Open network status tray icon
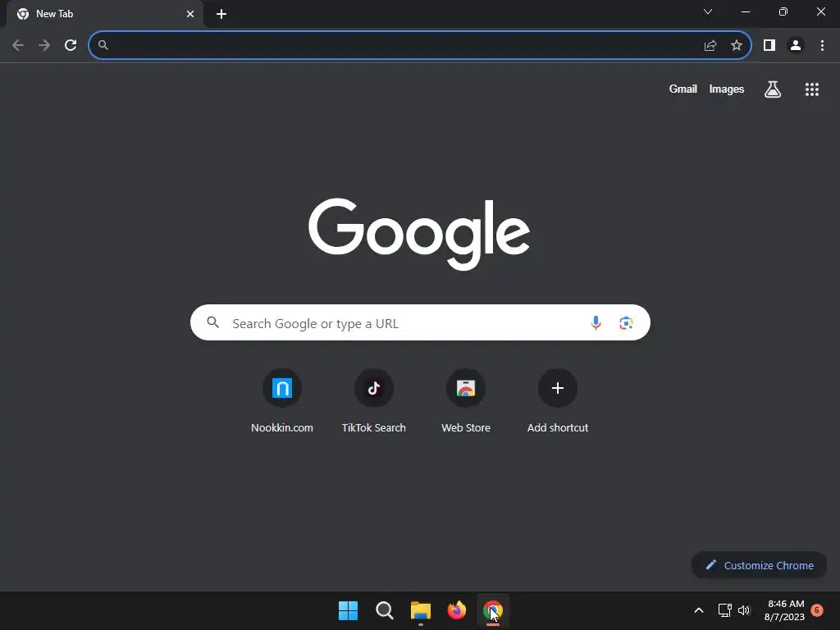This screenshot has height=630, width=840. click(x=724, y=610)
